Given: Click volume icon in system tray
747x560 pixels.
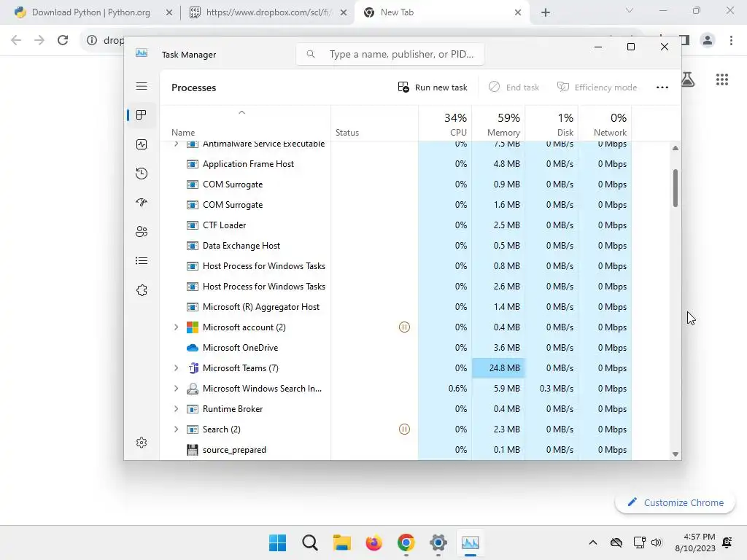Looking at the screenshot, I should click(x=657, y=542).
